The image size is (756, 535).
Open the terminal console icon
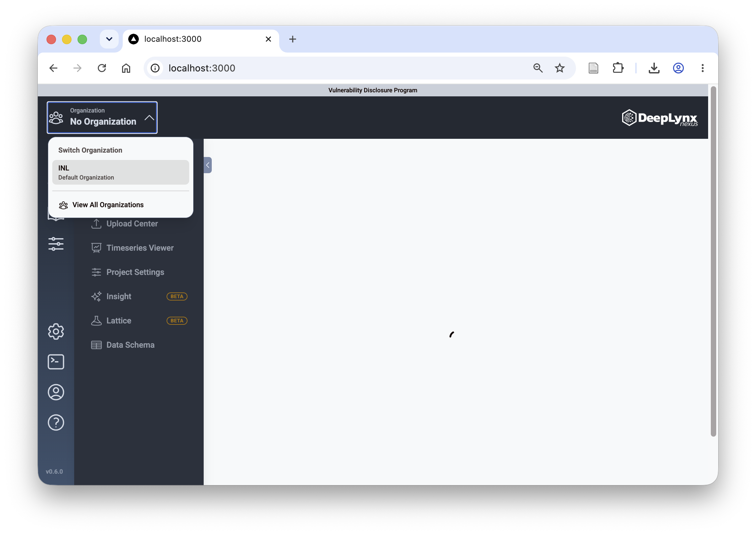(56, 362)
